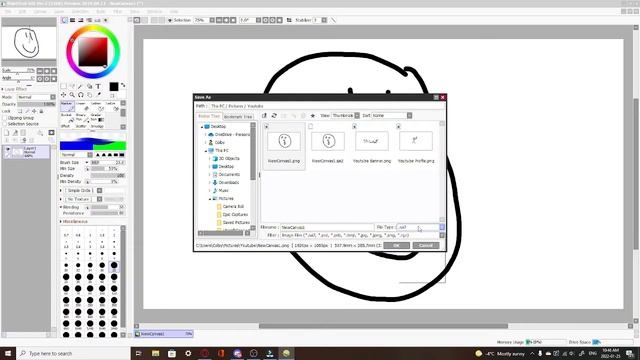
Task: Adjust the Brush Size slider
Action: coord(108,162)
